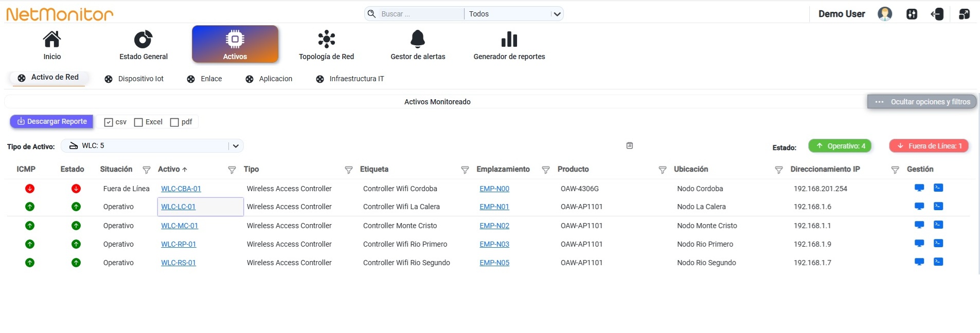Check the pdf format checkbox

point(174,122)
